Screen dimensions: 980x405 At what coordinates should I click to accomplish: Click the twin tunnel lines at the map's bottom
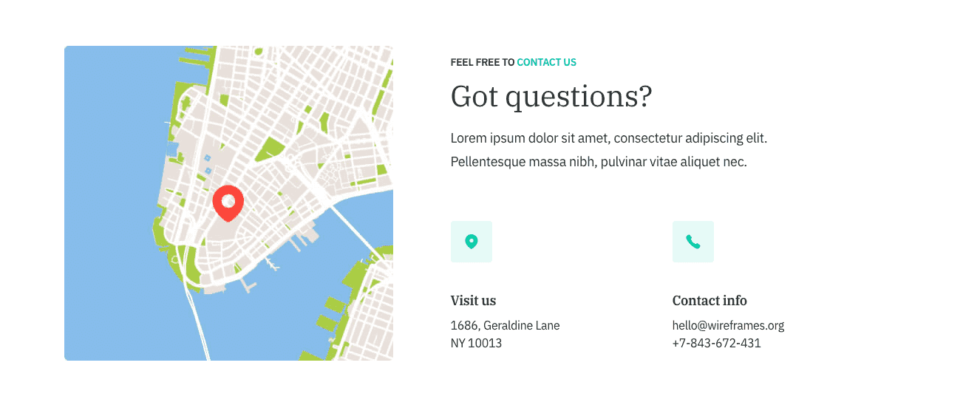pos(198,325)
